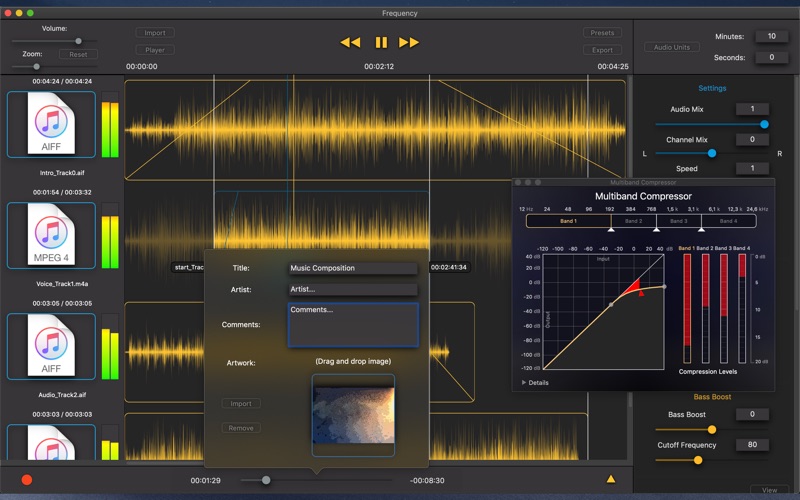This screenshot has height=500, width=800.
Task: Click the Audio Mix value field
Action: click(752, 109)
